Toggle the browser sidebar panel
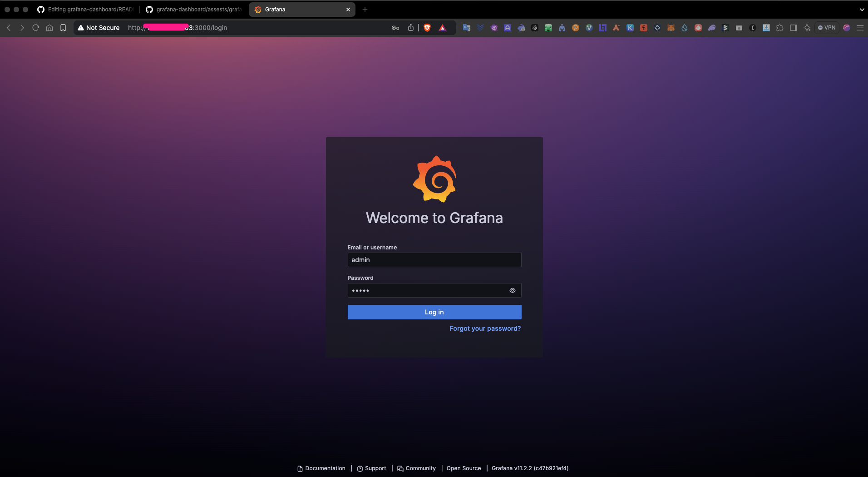 click(x=794, y=28)
